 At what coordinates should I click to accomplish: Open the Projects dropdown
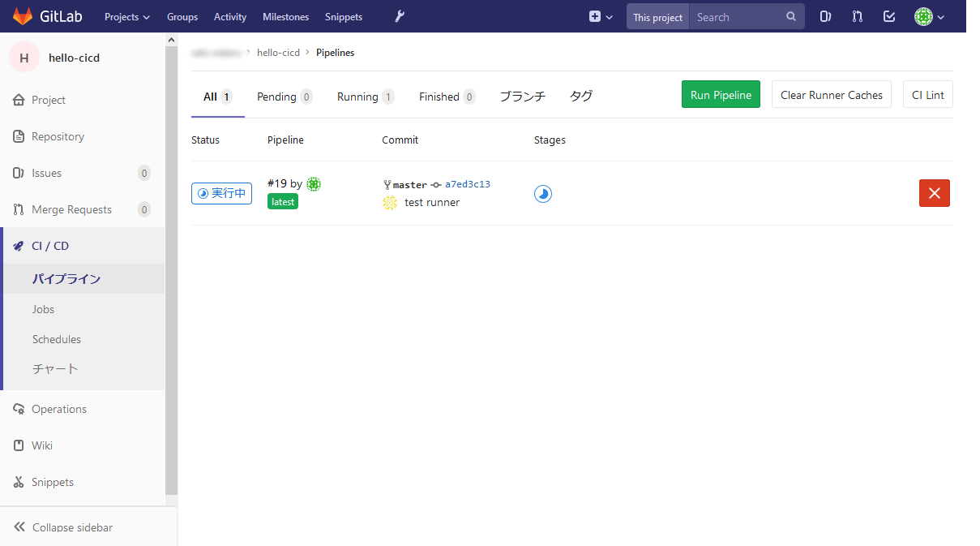[126, 16]
